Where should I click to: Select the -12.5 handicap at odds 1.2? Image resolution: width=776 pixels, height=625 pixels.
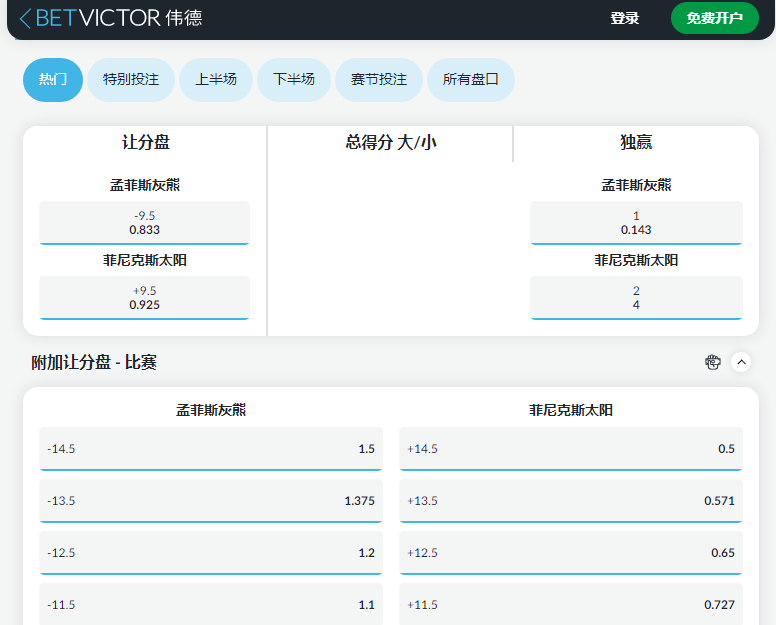(x=210, y=553)
